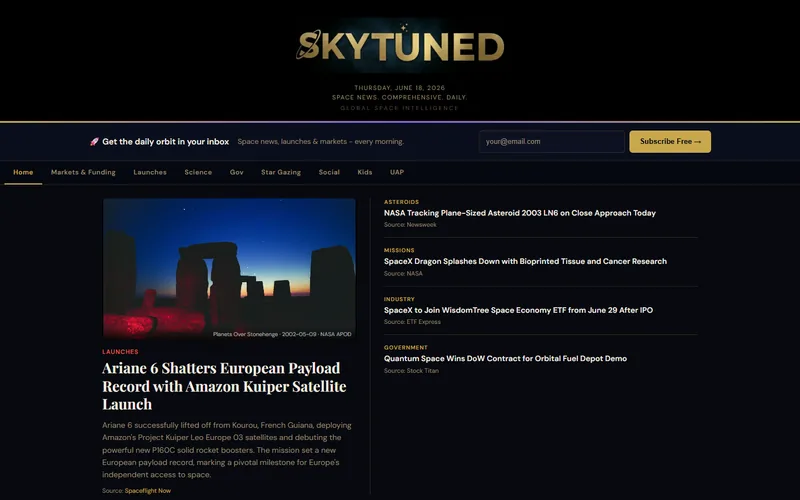Open the UAP tab

point(397,172)
